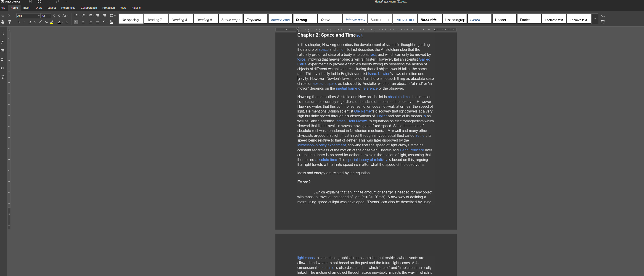This screenshot has height=276, width=644.
Task: Click the Paste icon
Action: [3, 22]
